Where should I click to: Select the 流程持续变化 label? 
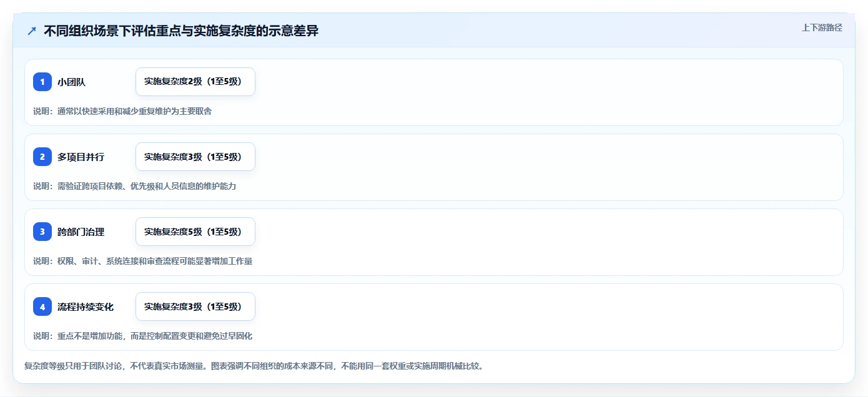(x=86, y=306)
